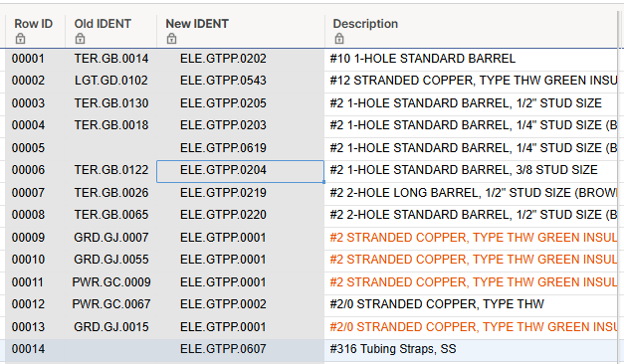Select cell ELE.GTPP.0002 in row 00012
This screenshot has width=624, height=364.
(223, 304)
